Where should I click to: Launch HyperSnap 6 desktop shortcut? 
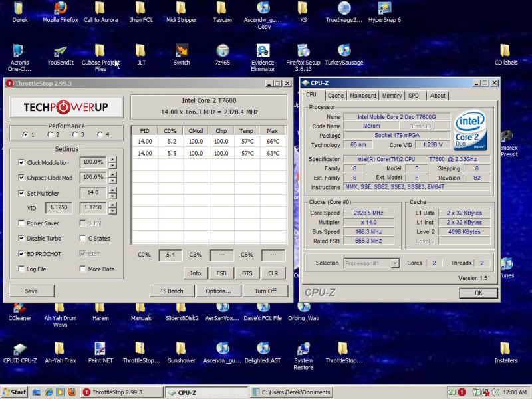(x=384, y=12)
